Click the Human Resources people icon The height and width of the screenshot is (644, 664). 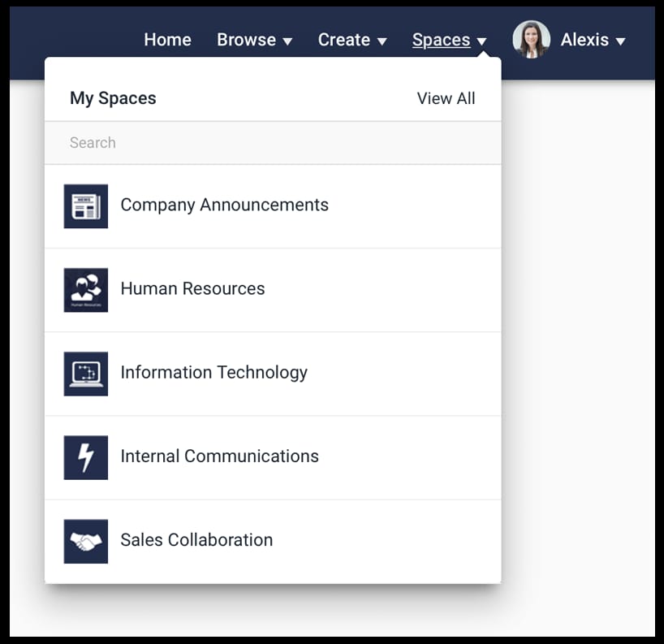[85, 289]
